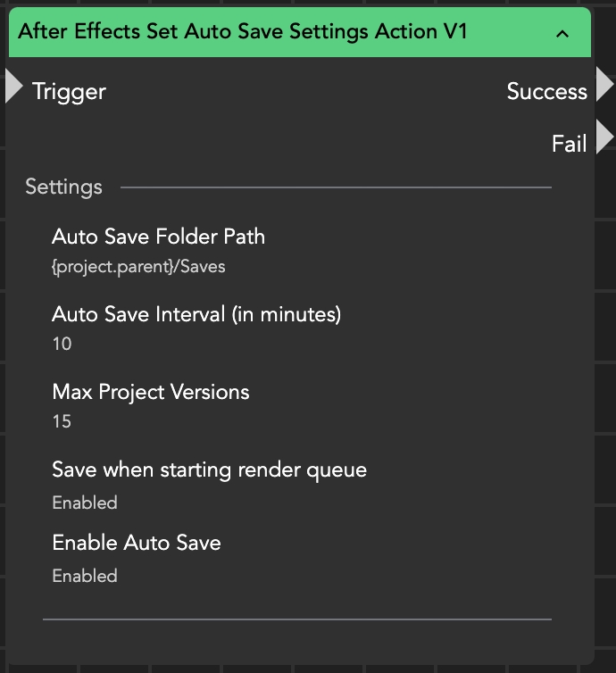Image resolution: width=616 pixels, height=673 pixels.
Task: Collapse the node with the header chevron
Action: [x=562, y=34]
